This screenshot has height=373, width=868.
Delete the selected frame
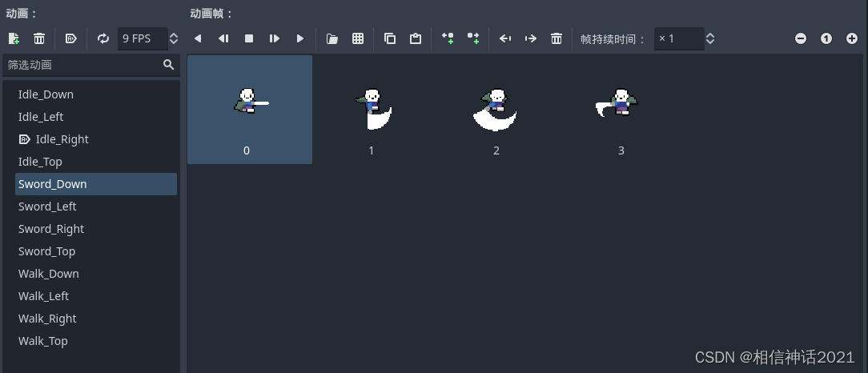(557, 38)
